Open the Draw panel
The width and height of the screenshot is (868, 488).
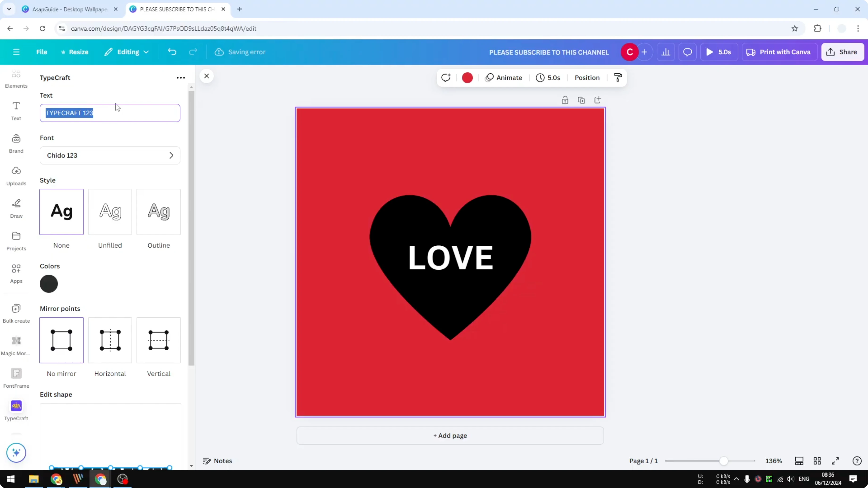tap(16, 207)
